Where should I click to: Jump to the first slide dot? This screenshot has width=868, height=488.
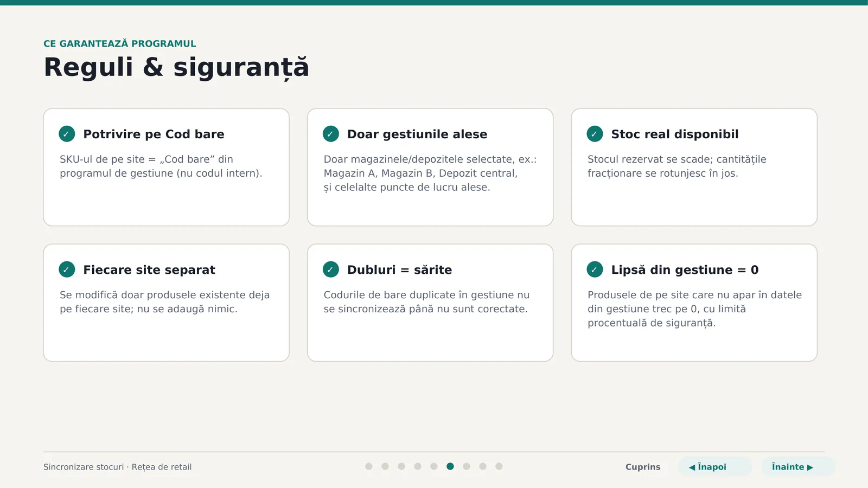click(369, 466)
